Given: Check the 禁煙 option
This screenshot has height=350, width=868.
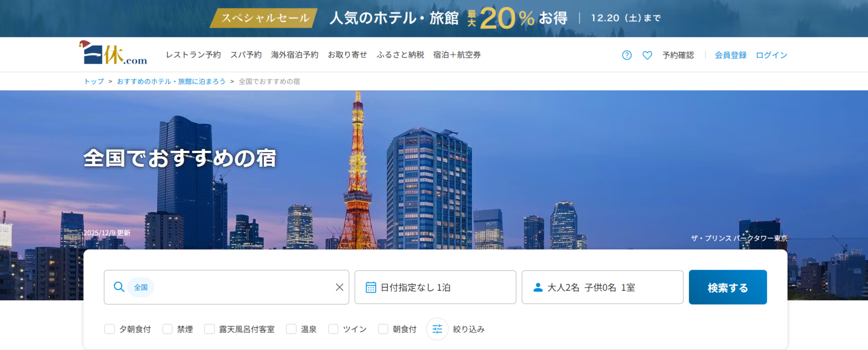Looking at the screenshot, I should point(168,329).
